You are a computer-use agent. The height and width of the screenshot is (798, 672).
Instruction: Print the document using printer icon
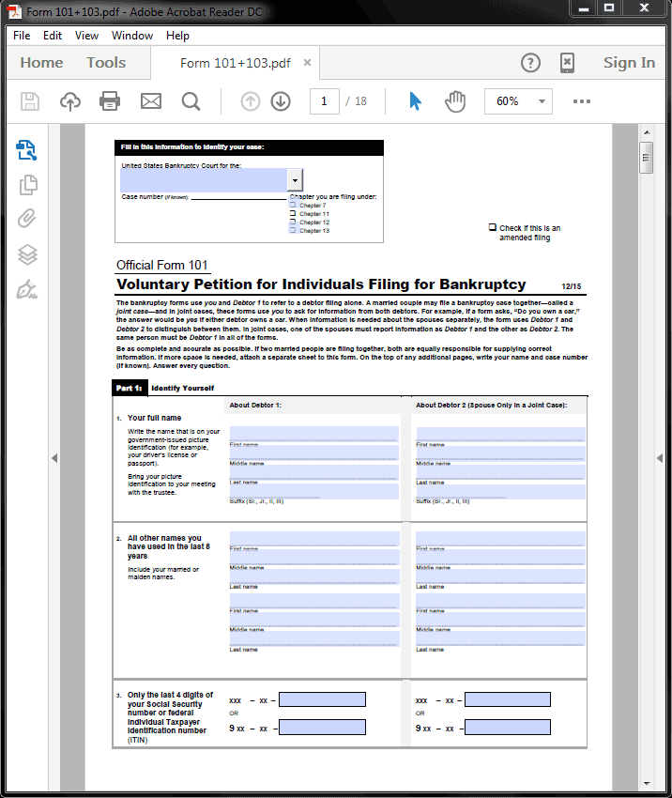point(110,101)
